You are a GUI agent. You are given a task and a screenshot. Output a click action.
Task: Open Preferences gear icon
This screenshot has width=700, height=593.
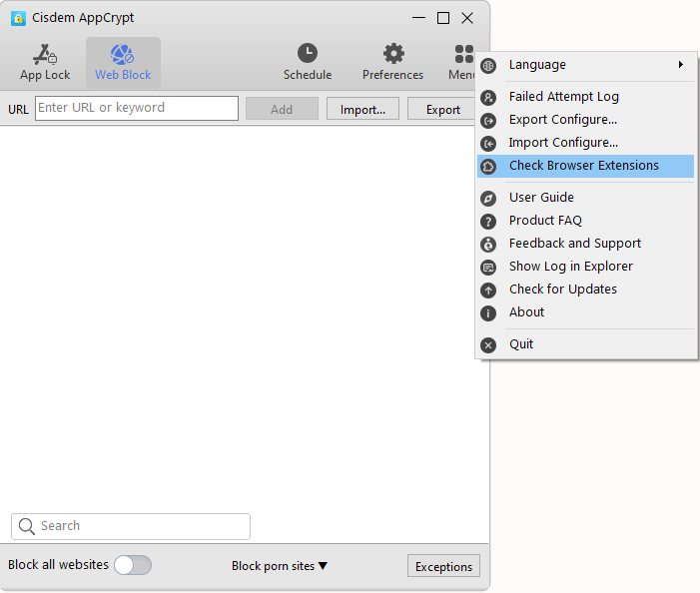coord(393,54)
